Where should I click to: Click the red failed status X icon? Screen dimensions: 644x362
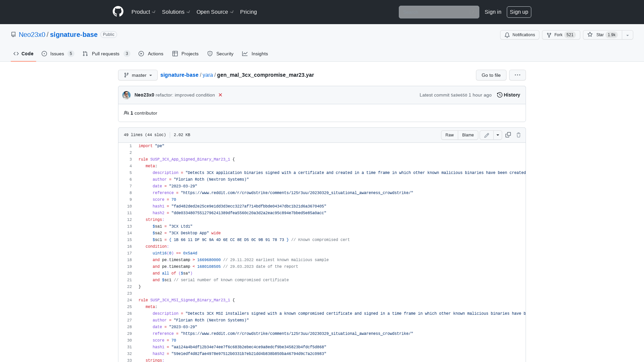point(220,95)
